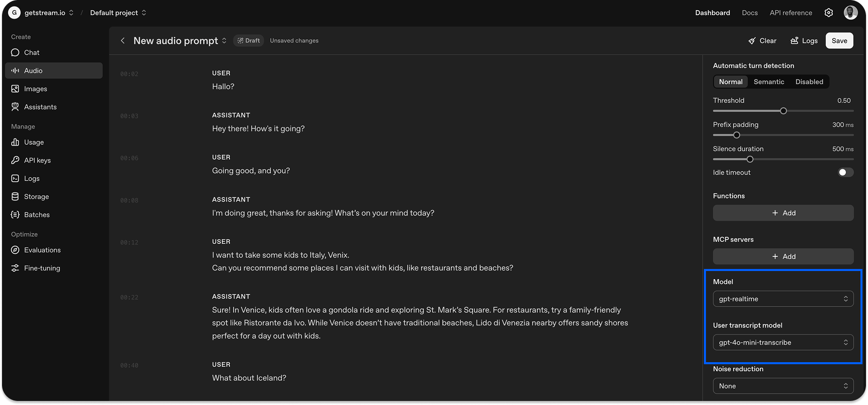Open the Storage section

[x=36, y=196]
